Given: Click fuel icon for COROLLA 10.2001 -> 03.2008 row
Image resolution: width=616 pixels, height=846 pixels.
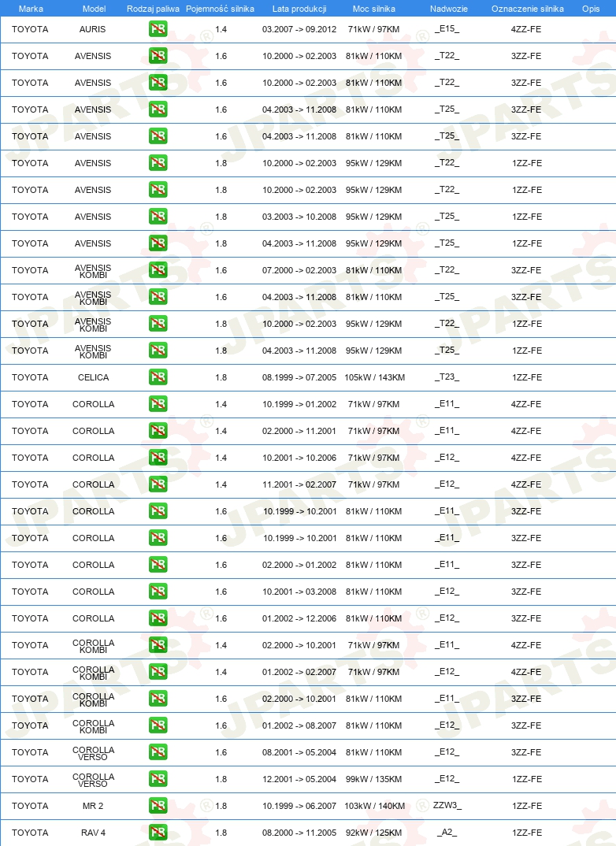Looking at the screenshot, I should (x=158, y=591).
